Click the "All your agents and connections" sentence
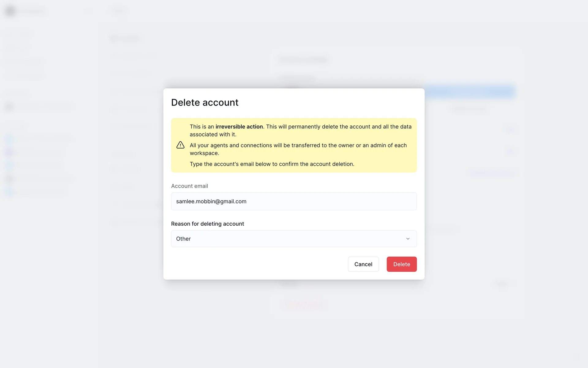 pyautogui.click(x=298, y=145)
